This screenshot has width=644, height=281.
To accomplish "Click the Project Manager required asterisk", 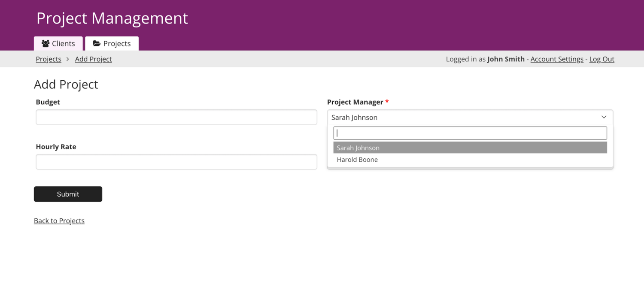I will click(387, 102).
